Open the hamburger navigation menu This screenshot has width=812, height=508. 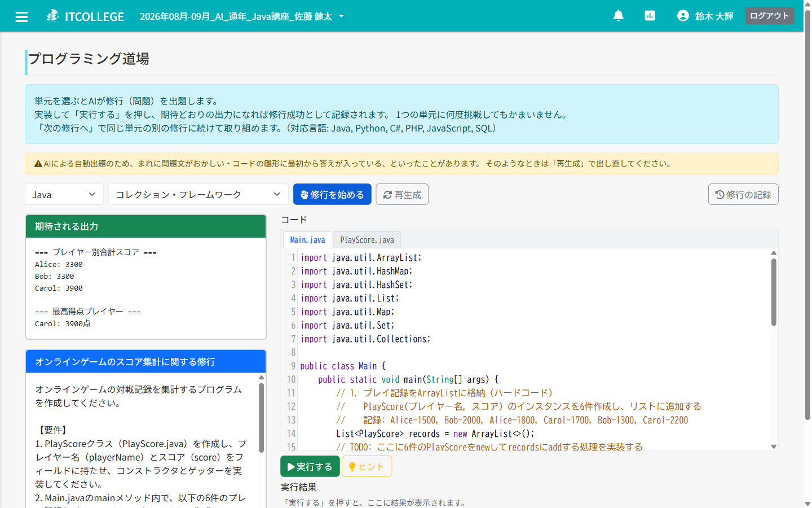point(21,16)
